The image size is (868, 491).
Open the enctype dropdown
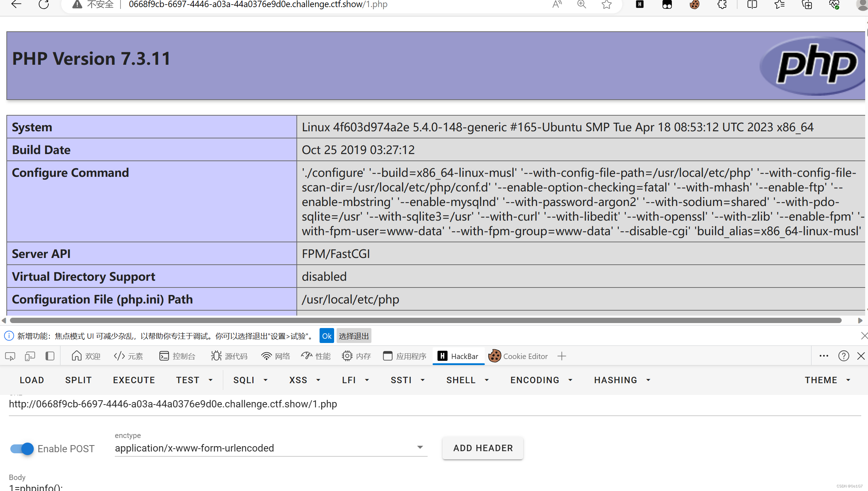[x=270, y=448]
